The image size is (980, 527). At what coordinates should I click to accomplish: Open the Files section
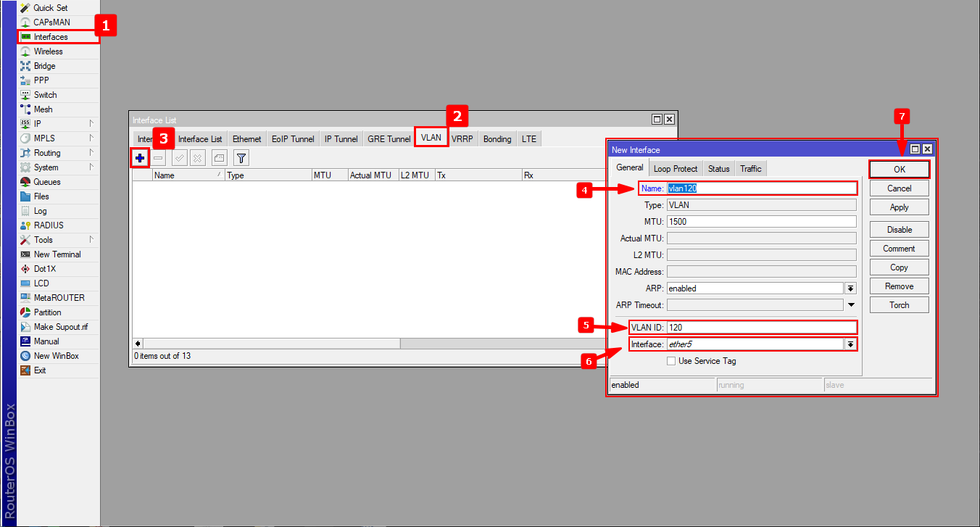[41, 196]
